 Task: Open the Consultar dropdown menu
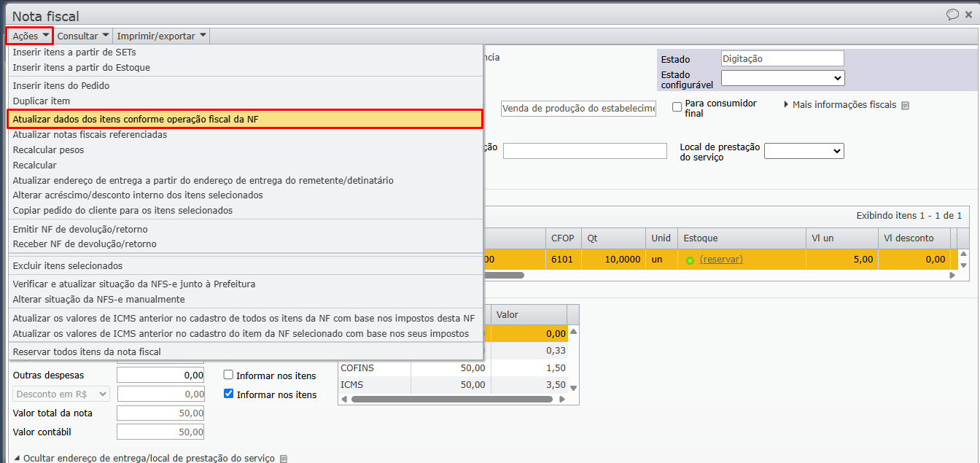(x=83, y=35)
